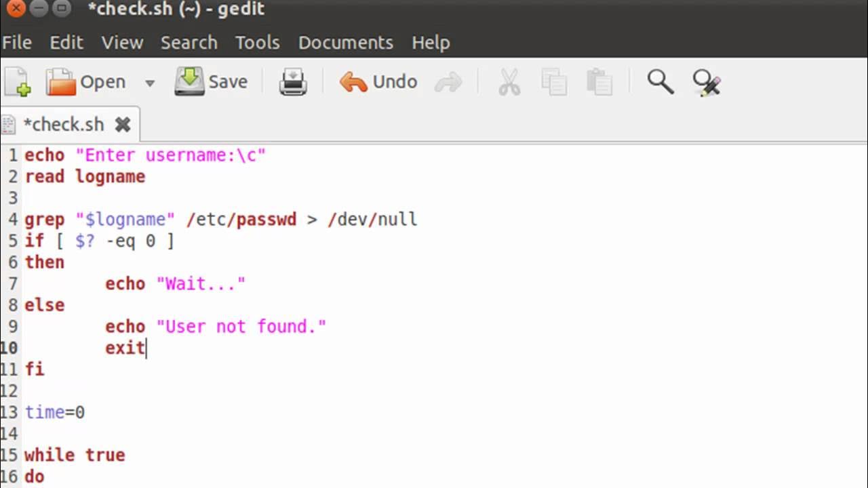Viewport: 868px width, 488px height.
Task: Open the View menu
Action: coord(122,42)
